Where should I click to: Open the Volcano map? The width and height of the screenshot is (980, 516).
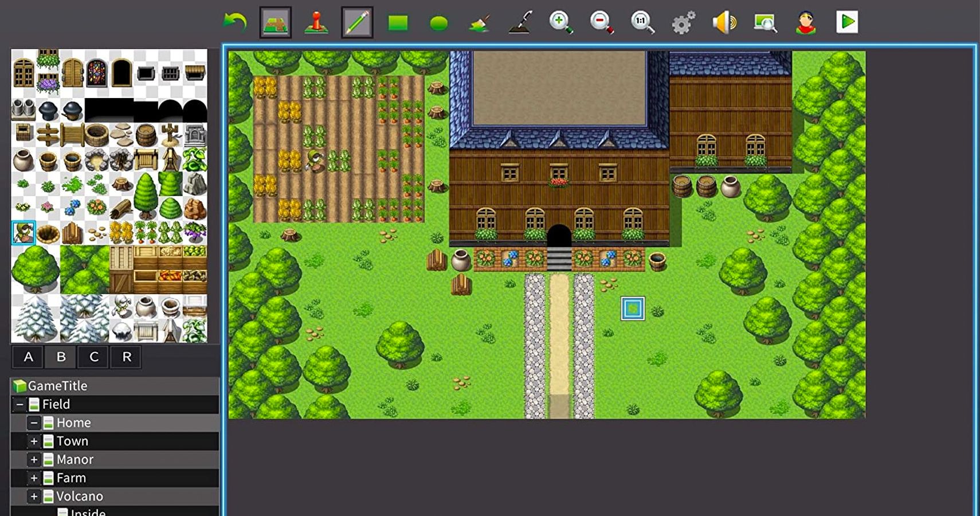[x=80, y=496]
